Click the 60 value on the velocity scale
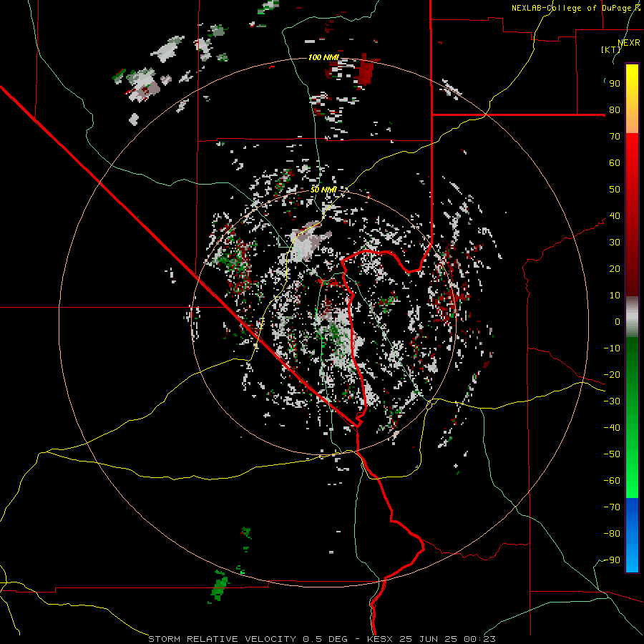This screenshot has height=644, width=644. (x=615, y=163)
